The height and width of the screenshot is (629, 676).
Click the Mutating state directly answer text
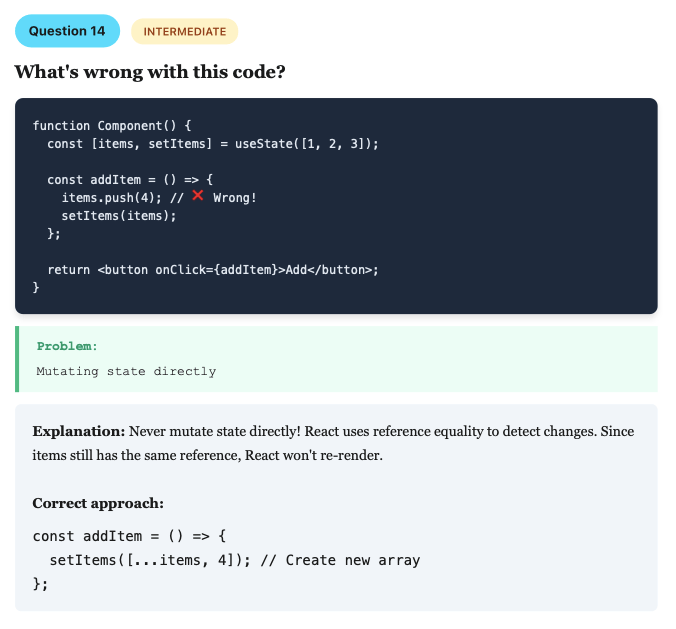tap(126, 371)
